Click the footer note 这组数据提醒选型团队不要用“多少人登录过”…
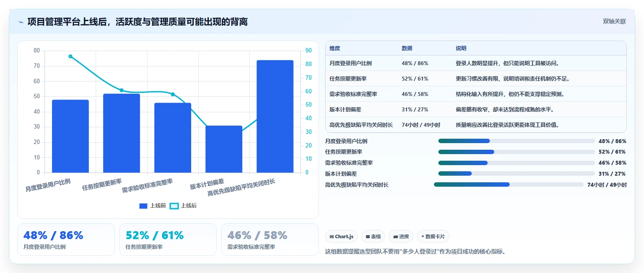The image size is (644, 273). [415, 252]
